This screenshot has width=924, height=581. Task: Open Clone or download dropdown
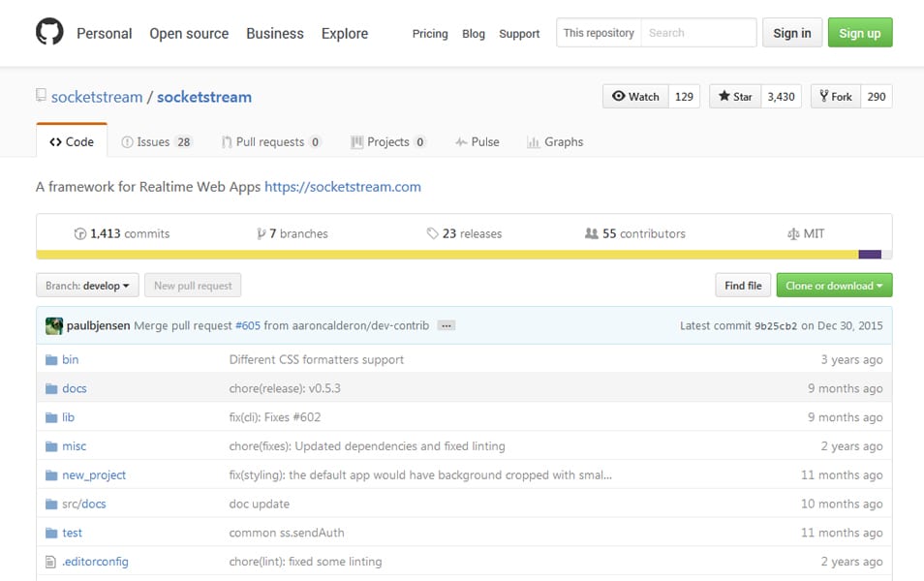834,286
